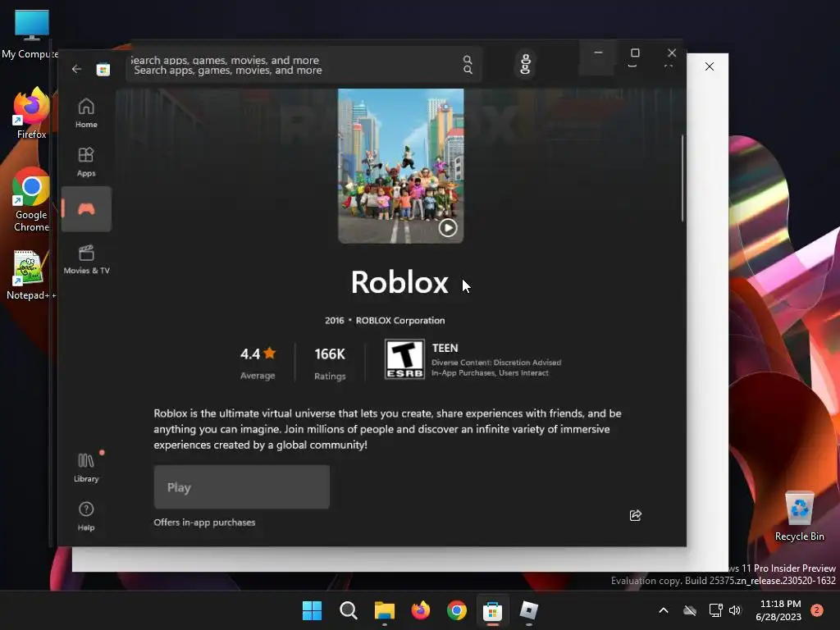The height and width of the screenshot is (630, 840).
Task: Click the TEEN rating label
Action: pos(445,348)
